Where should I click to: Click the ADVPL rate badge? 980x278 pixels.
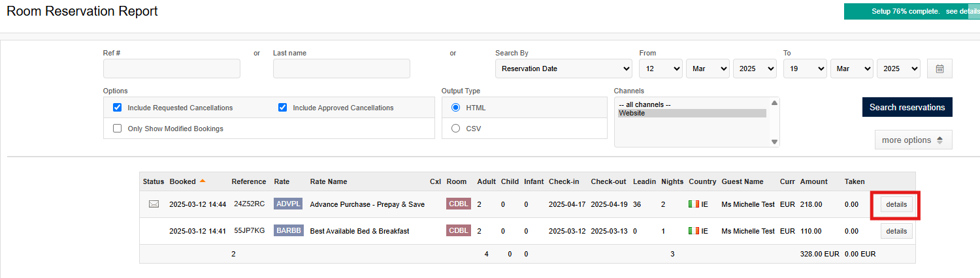click(x=288, y=204)
